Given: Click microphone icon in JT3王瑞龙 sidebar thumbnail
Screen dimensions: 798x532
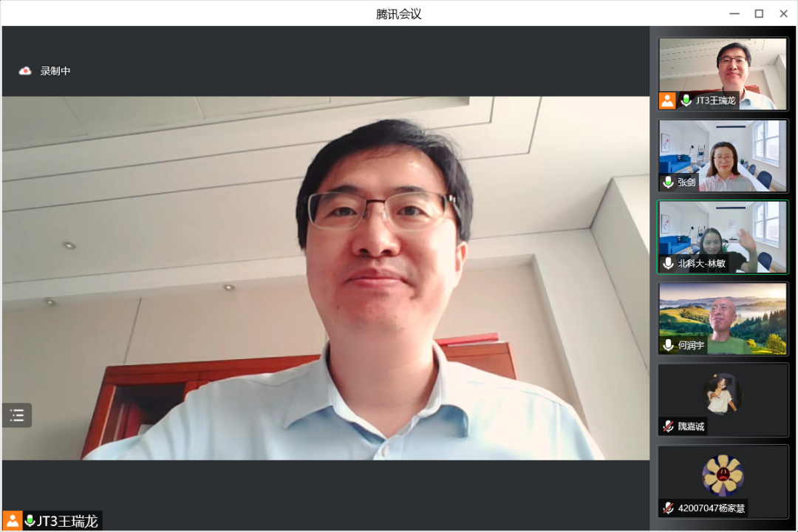Looking at the screenshot, I should (686, 100).
